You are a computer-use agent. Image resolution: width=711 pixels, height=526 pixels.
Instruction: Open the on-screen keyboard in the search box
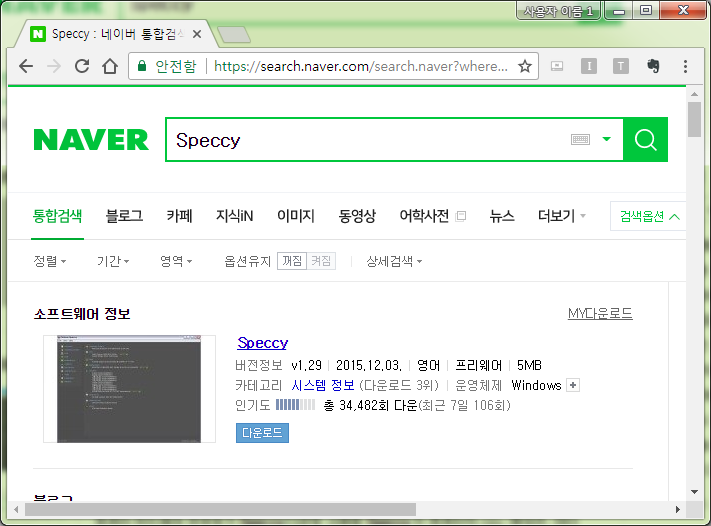pos(580,139)
